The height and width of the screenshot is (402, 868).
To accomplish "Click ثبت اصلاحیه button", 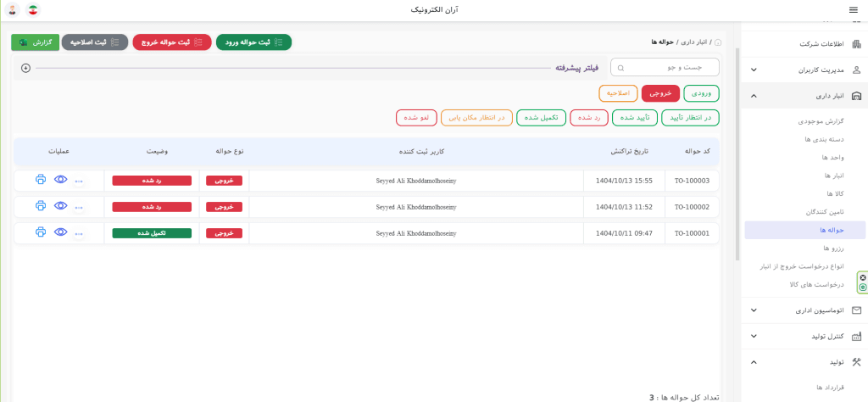I will pyautogui.click(x=95, y=42).
